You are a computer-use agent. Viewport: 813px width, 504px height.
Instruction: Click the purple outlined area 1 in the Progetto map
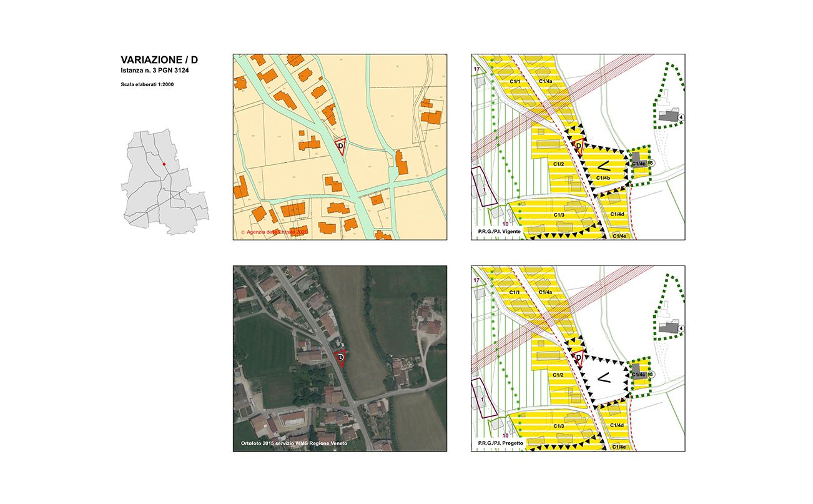pos(485,398)
